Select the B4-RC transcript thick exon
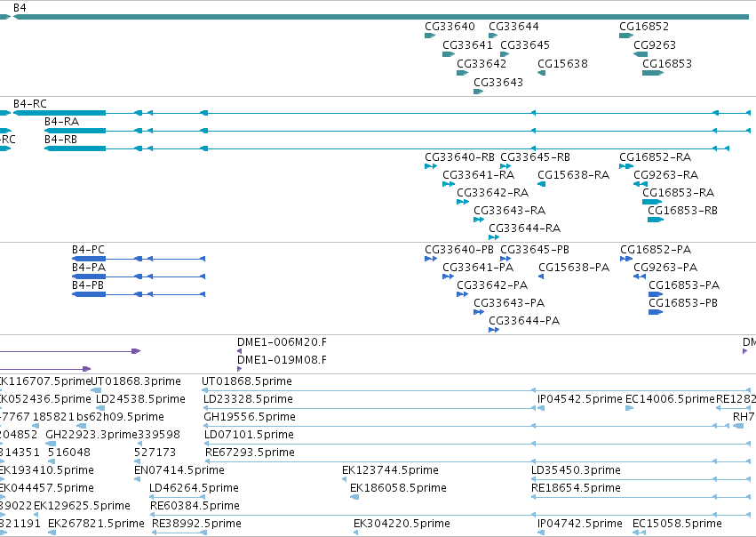 pos(60,113)
